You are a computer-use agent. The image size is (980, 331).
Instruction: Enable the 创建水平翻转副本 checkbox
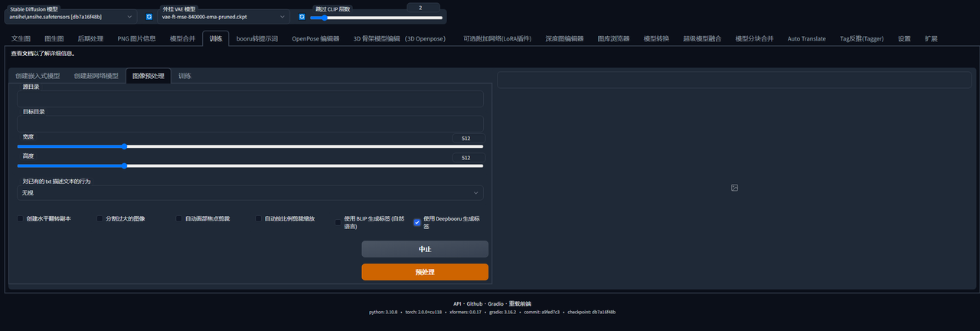(21, 218)
